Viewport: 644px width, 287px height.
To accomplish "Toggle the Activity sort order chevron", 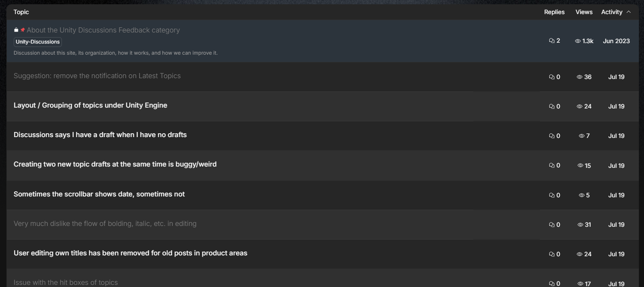I will pos(629,12).
